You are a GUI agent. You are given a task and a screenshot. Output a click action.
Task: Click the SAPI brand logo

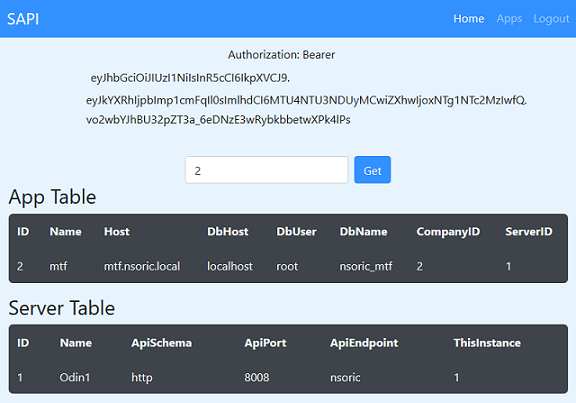pos(23,19)
